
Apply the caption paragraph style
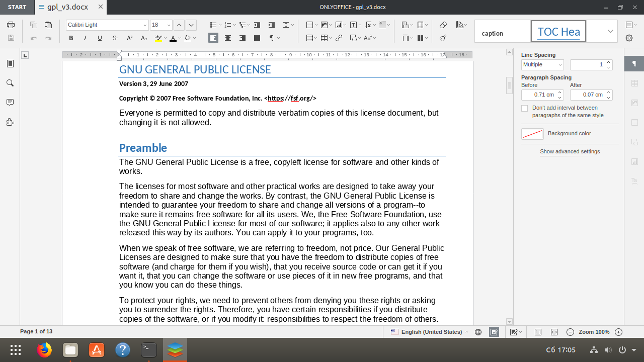tap(503, 31)
